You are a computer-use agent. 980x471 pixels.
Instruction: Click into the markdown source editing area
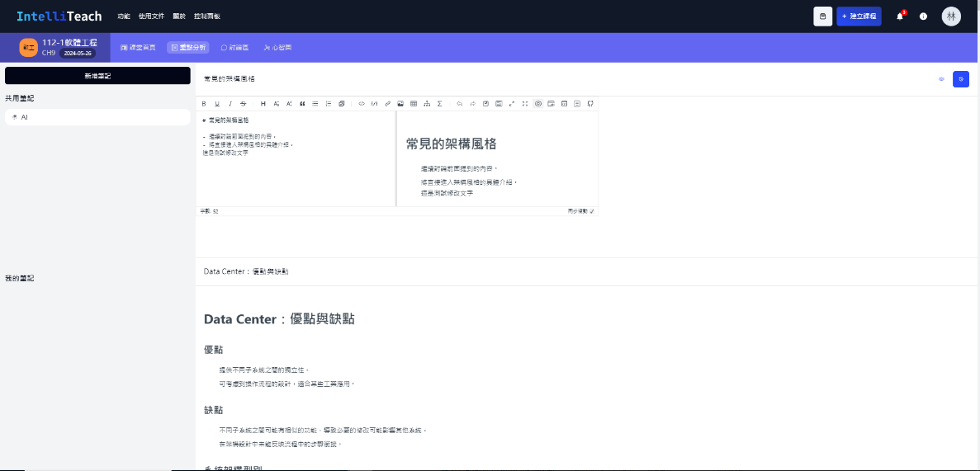point(296,158)
